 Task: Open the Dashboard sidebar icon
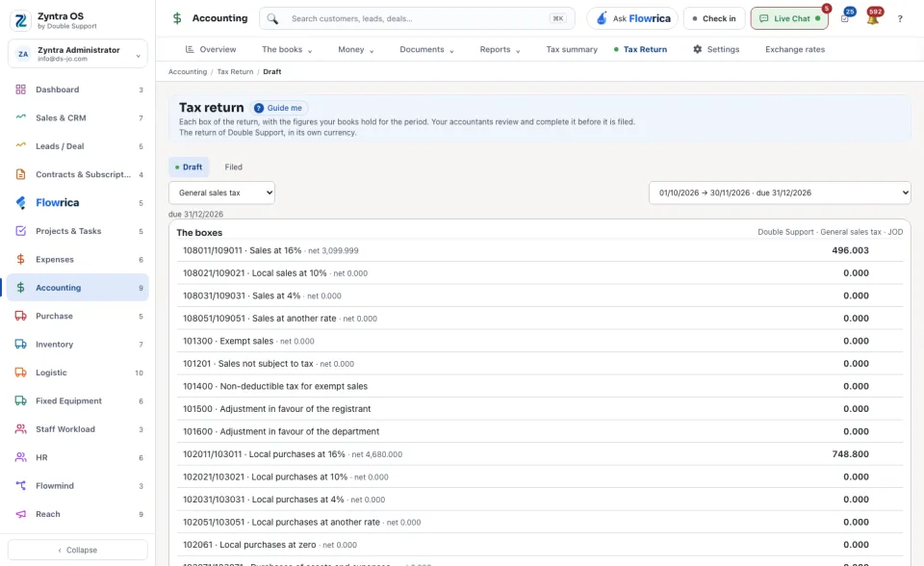pos(20,90)
